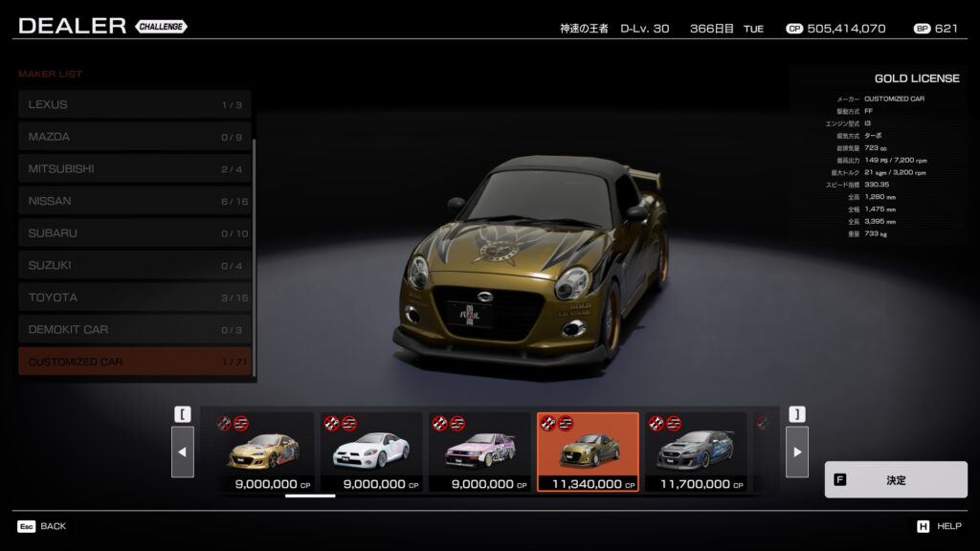Select the MAZDA maker entry
Screen dimensions: 980x551
tap(134, 137)
